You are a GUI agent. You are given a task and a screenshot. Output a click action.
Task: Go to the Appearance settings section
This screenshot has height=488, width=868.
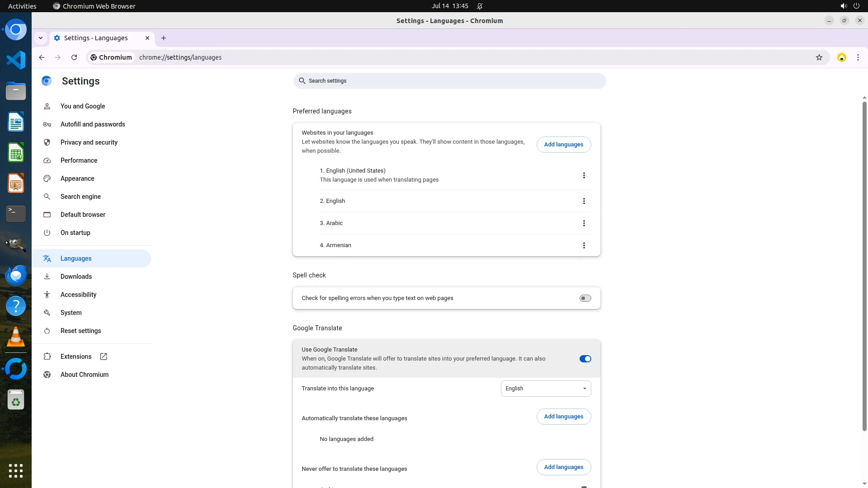click(77, 178)
